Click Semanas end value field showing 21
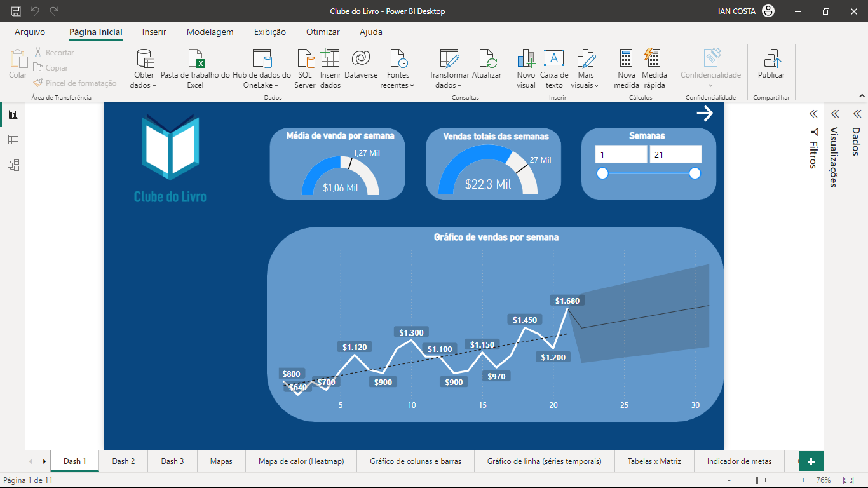 click(675, 154)
